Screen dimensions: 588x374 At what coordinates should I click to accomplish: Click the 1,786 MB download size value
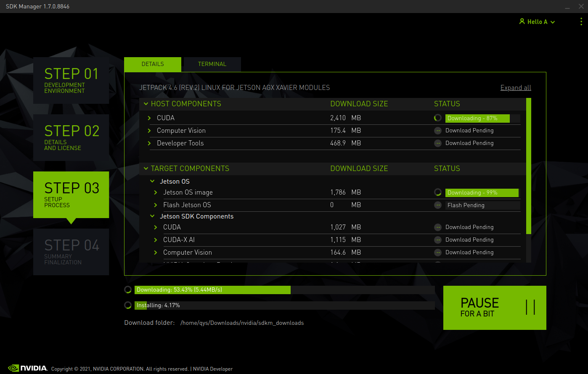coord(346,192)
